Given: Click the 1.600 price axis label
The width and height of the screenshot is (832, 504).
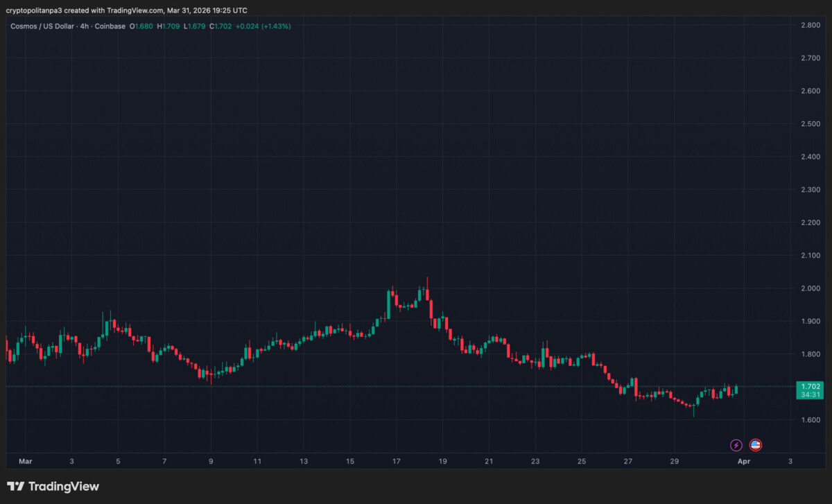Looking at the screenshot, I should (811, 420).
